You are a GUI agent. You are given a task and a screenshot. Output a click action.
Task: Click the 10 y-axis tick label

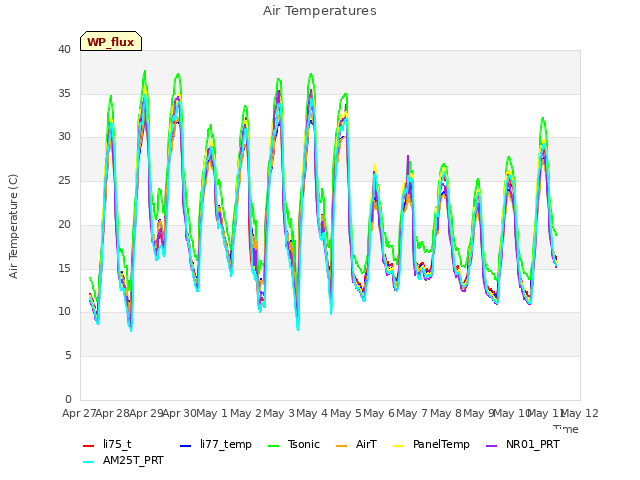point(64,311)
